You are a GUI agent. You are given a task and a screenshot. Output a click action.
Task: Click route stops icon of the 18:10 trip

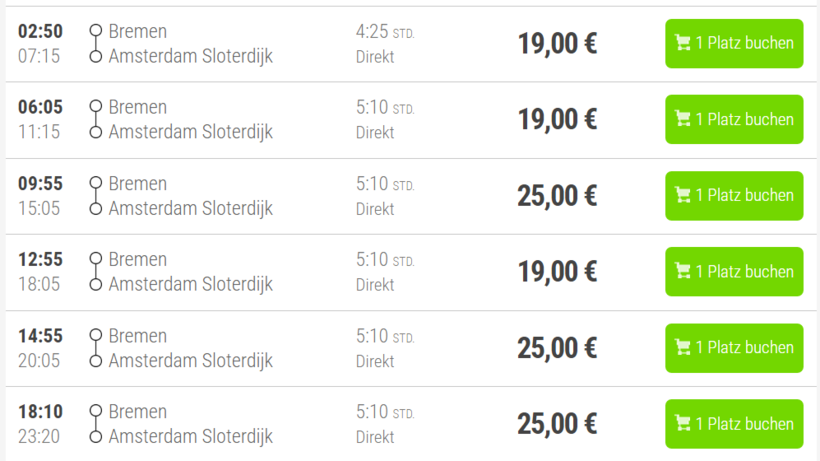pos(96,424)
